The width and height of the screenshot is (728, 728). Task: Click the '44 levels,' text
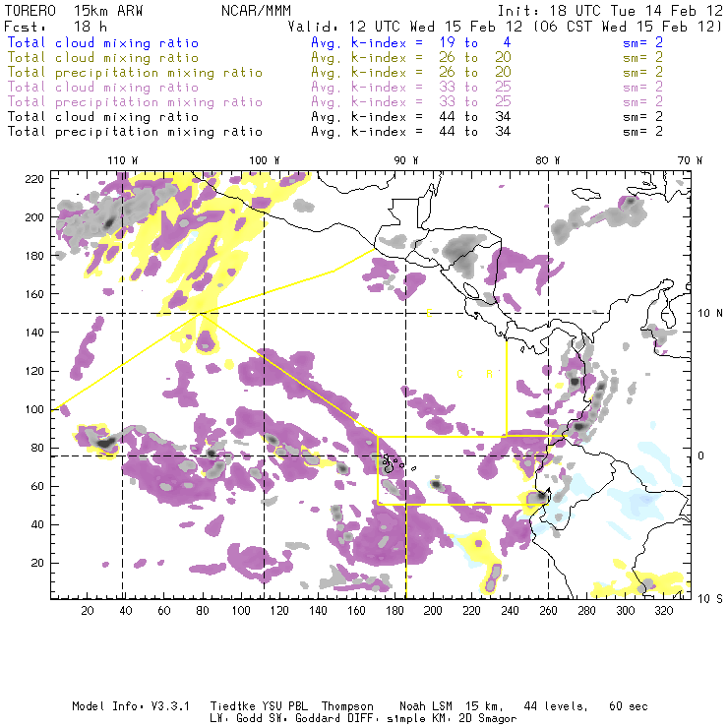pyautogui.click(x=556, y=707)
